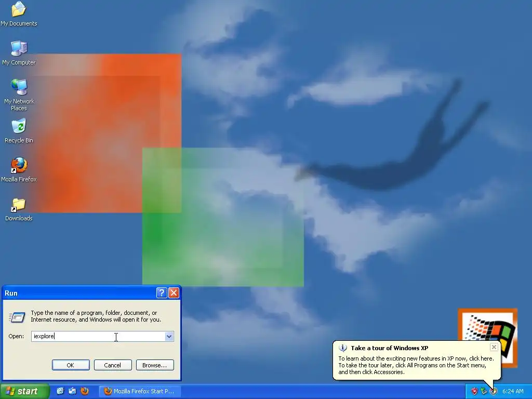Launch Internet Explorer from Quick Launch
532x399 pixels.
pyautogui.click(x=60, y=391)
